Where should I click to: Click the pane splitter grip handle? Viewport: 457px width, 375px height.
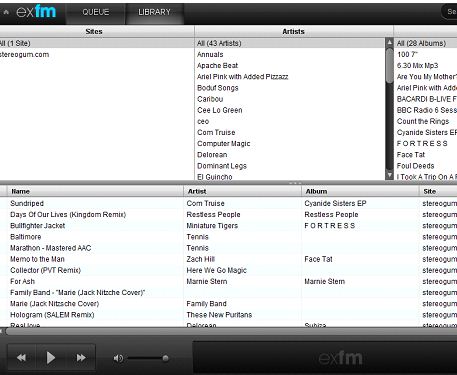(295, 183)
